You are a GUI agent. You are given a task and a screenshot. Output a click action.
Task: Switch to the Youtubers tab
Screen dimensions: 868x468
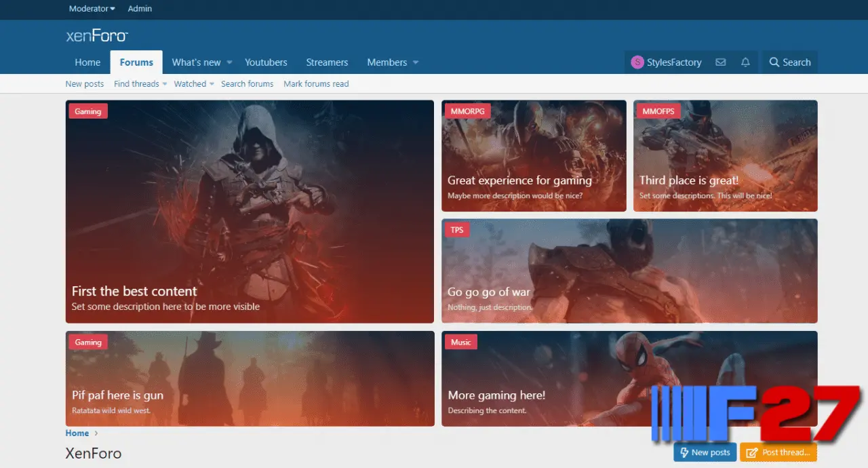266,62
